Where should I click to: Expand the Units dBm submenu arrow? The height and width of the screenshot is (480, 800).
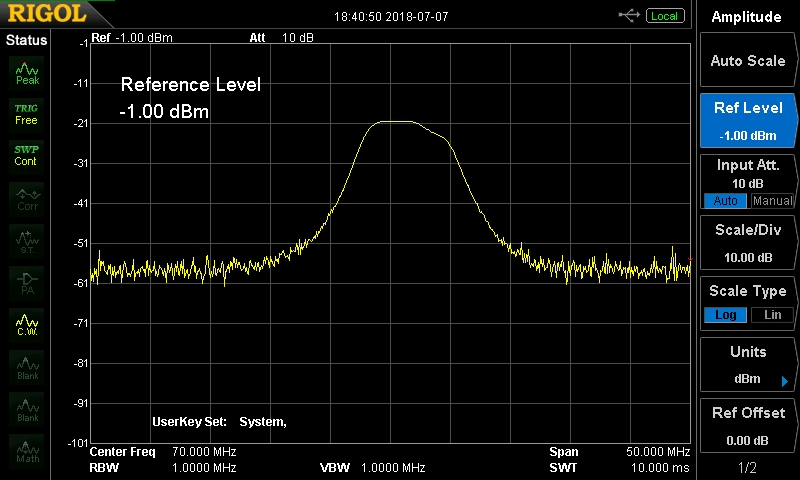785,381
